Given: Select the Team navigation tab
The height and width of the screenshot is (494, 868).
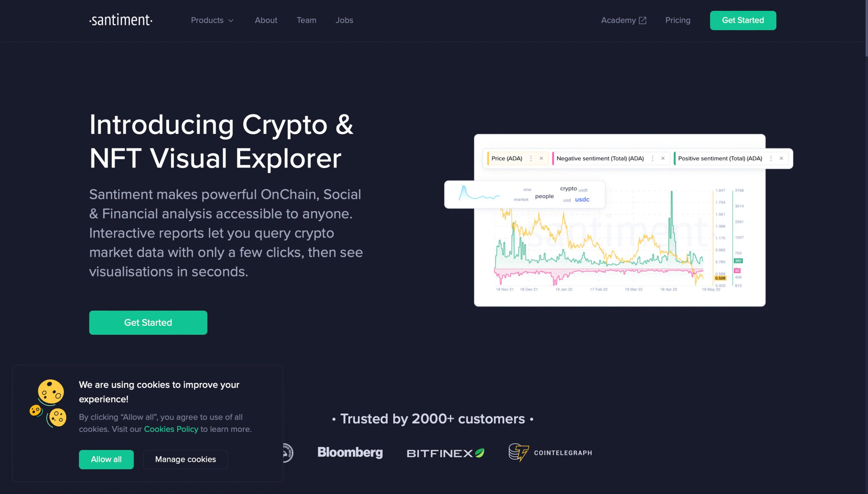Looking at the screenshot, I should (307, 20).
